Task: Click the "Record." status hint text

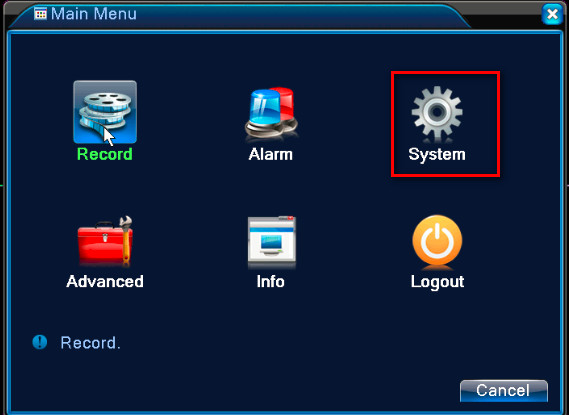Action: coord(90,343)
